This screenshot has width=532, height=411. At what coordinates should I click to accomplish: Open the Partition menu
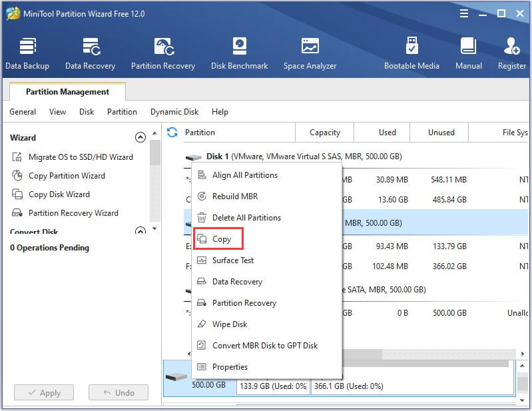pos(122,112)
